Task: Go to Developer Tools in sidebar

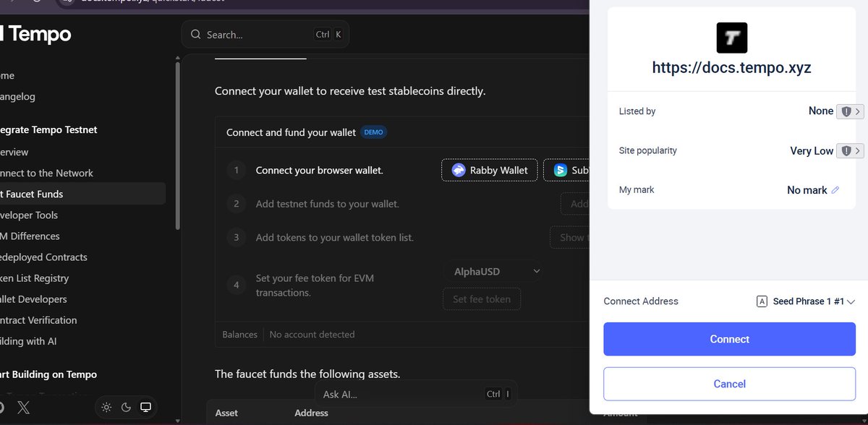Action: [x=29, y=215]
